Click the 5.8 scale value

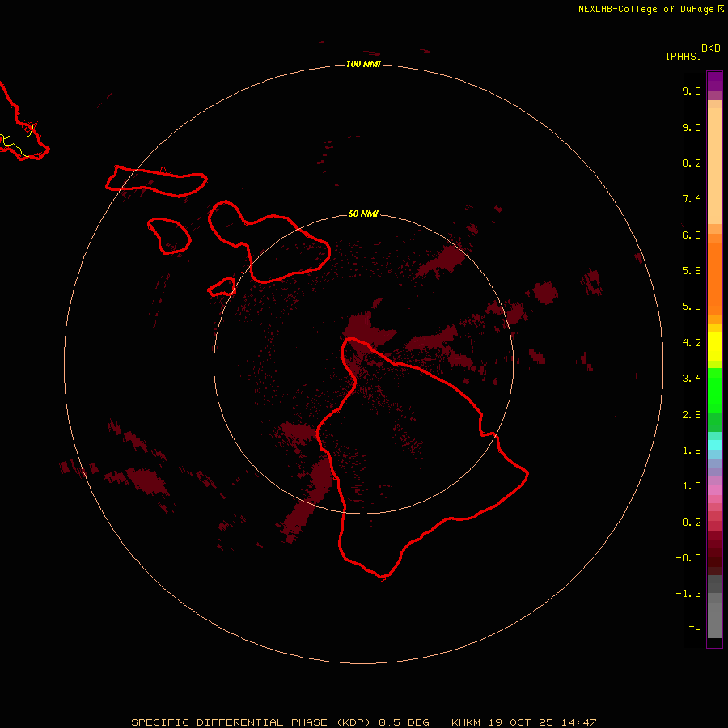pyautogui.click(x=692, y=271)
